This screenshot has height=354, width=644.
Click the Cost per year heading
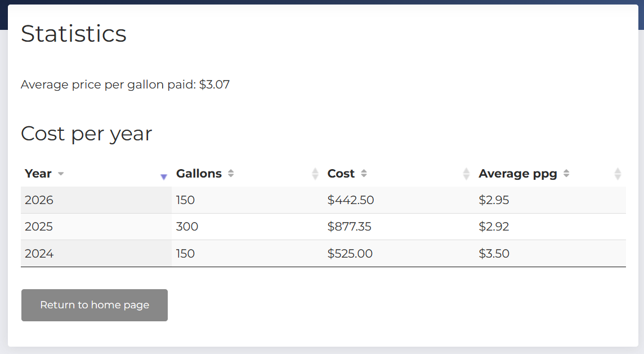tap(86, 134)
